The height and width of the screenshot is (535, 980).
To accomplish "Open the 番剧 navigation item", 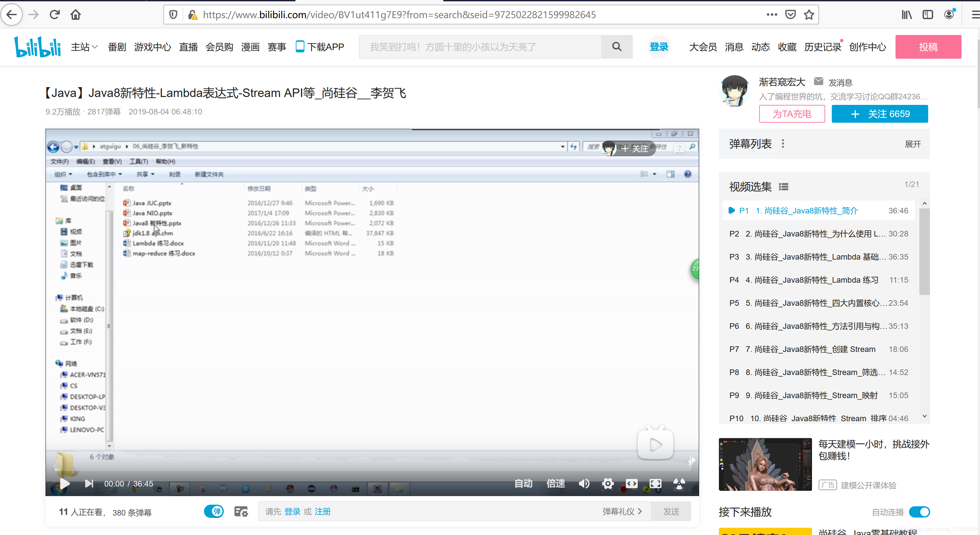I will [x=117, y=47].
